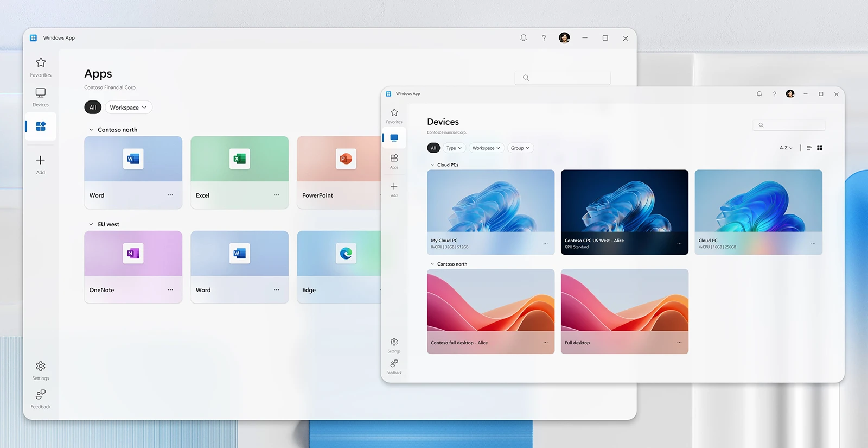The height and width of the screenshot is (448, 868).
Task: Open the Group dropdown in the Devices window
Action: point(520,148)
